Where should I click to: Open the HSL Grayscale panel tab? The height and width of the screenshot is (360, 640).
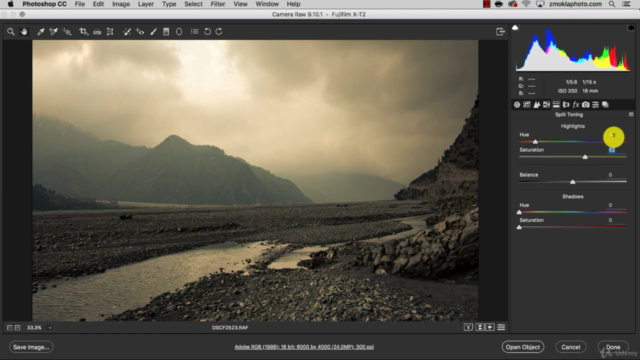(546, 104)
